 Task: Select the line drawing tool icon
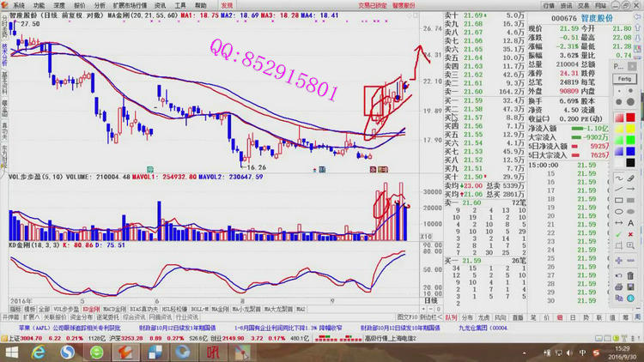[x=618, y=190]
